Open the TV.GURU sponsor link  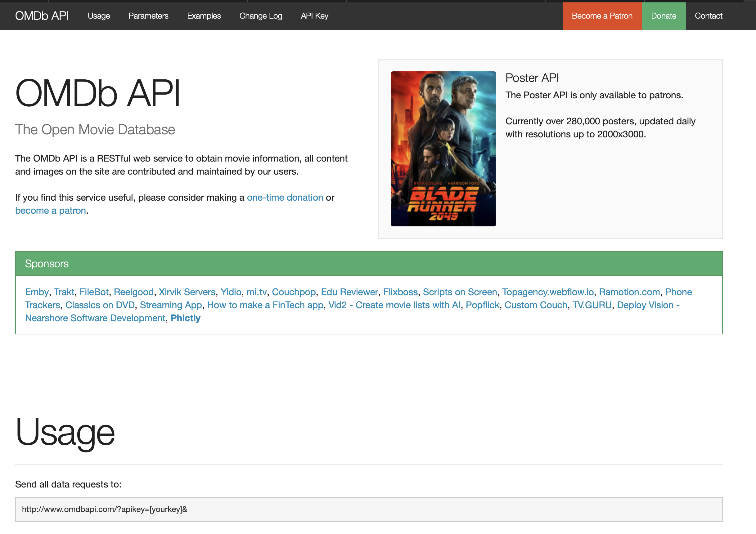[592, 305]
